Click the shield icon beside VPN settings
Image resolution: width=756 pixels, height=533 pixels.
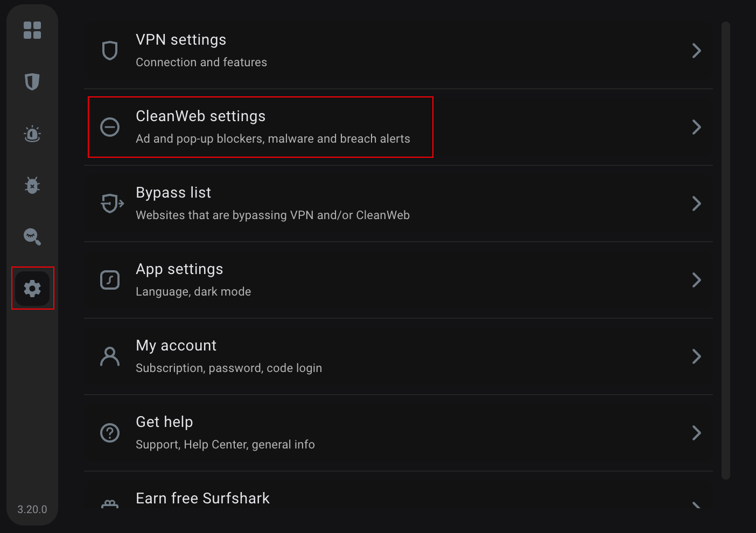pyautogui.click(x=110, y=51)
